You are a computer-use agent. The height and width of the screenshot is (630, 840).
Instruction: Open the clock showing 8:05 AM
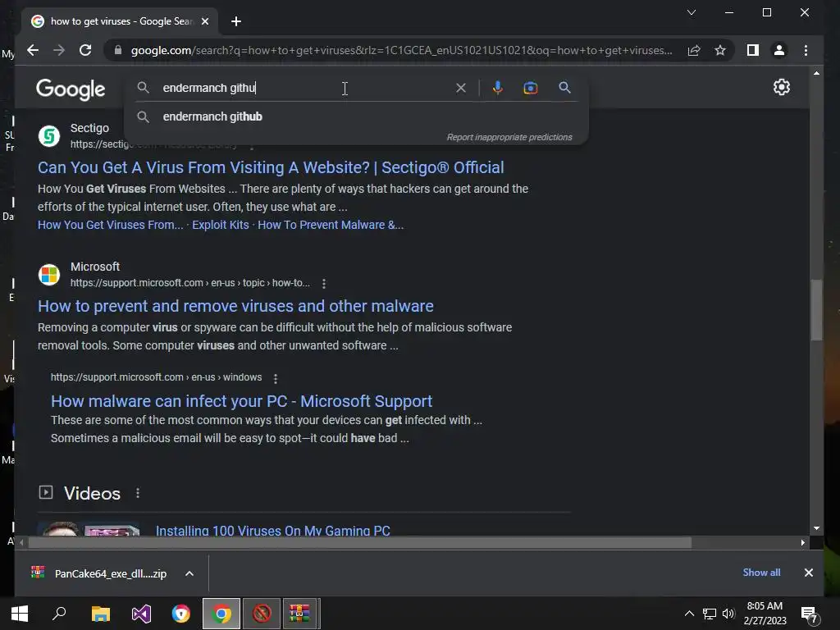pos(765,614)
